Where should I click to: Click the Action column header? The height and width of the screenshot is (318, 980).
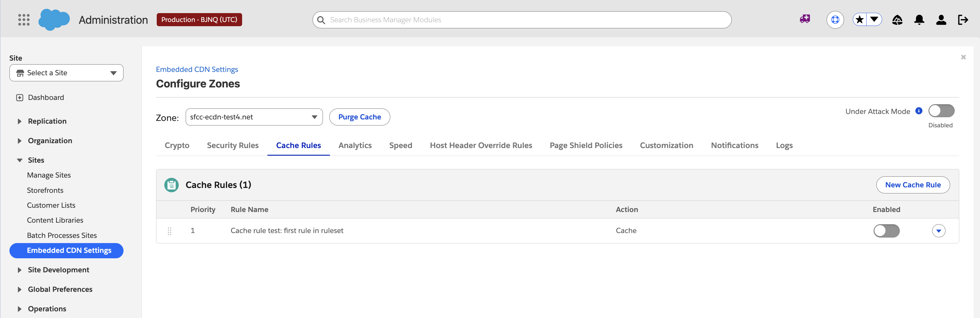point(627,210)
